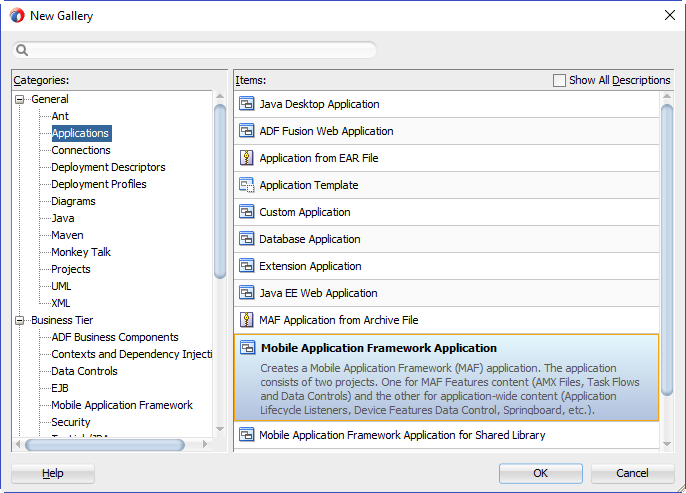Click Items list scrollbar down arrow
Viewport: 686px width, 493px height.
click(x=667, y=444)
